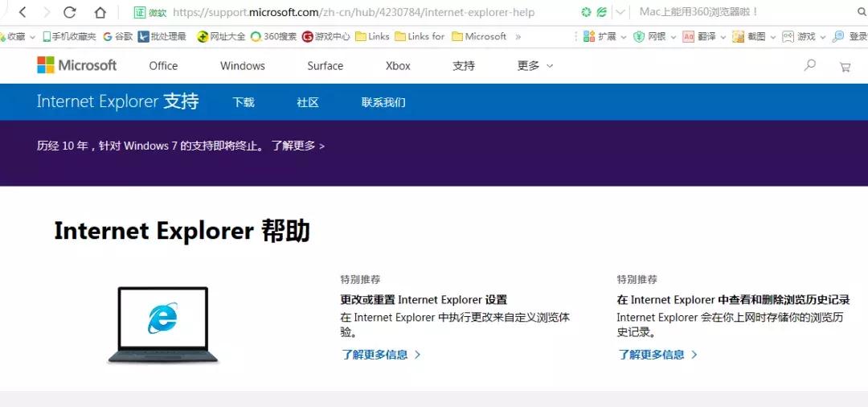Click the Internet Explorer 帮助 heading

[x=182, y=231]
